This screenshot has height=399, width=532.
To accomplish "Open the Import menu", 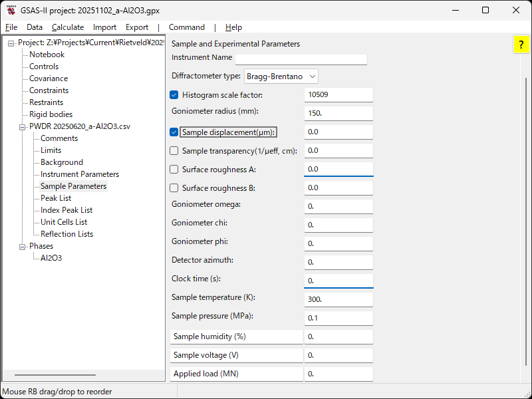I will pyautogui.click(x=104, y=27).
